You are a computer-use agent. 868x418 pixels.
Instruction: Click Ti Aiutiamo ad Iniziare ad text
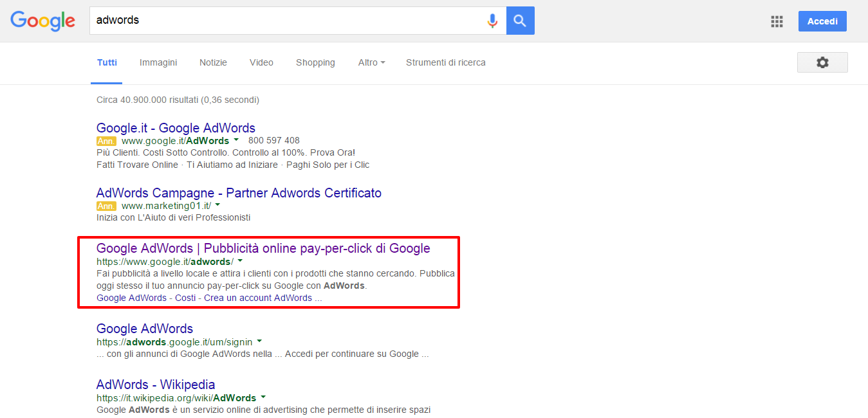tap(233, 165)
